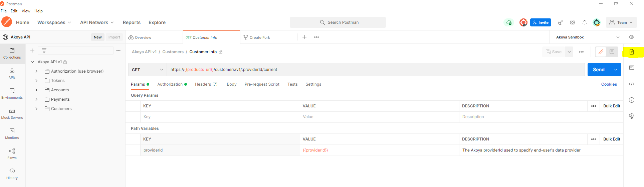Open the Overview tab
The image size is (644, 187).
click(143, 37)
